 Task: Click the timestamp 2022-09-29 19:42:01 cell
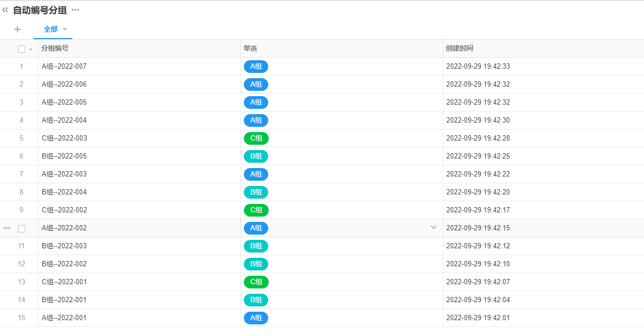pos(478,318)
